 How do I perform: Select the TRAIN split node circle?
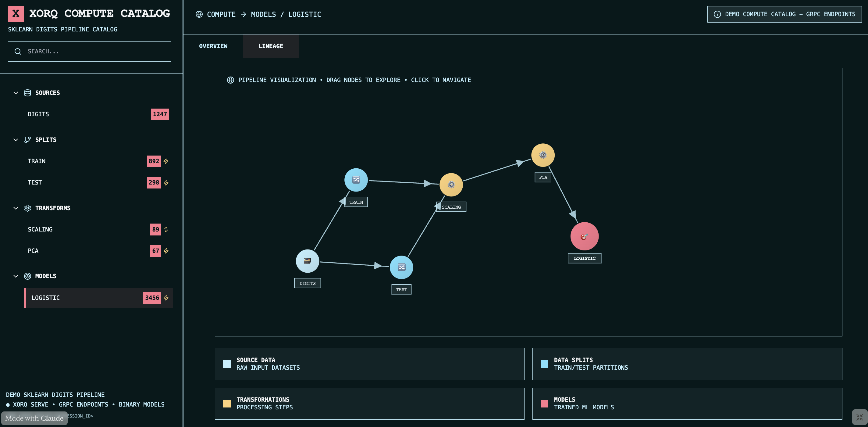tap(356, 180)
